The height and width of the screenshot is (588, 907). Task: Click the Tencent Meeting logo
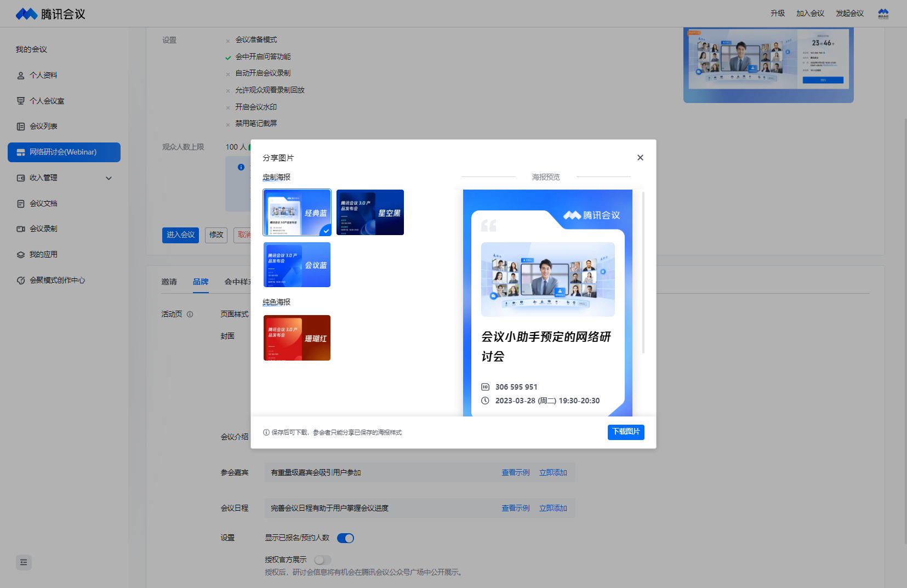(x=50, y=14)
